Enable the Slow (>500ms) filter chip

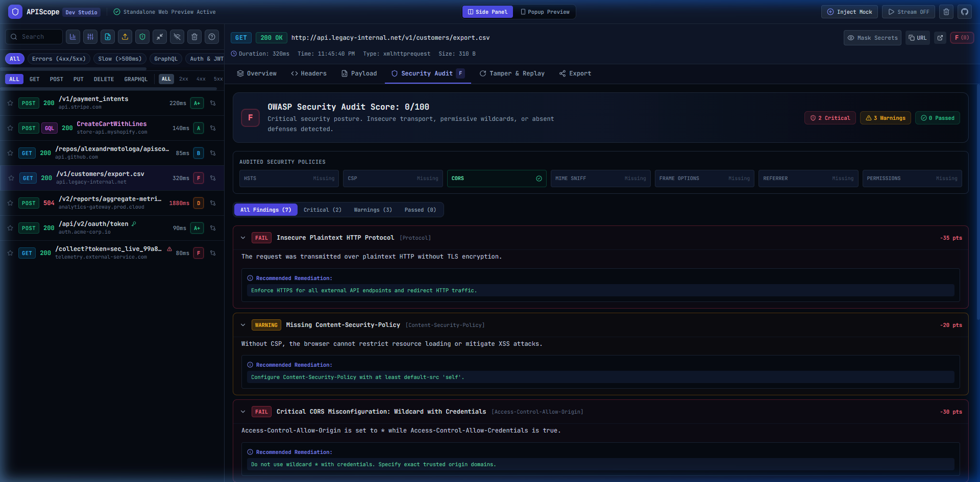tap(120, 59)
